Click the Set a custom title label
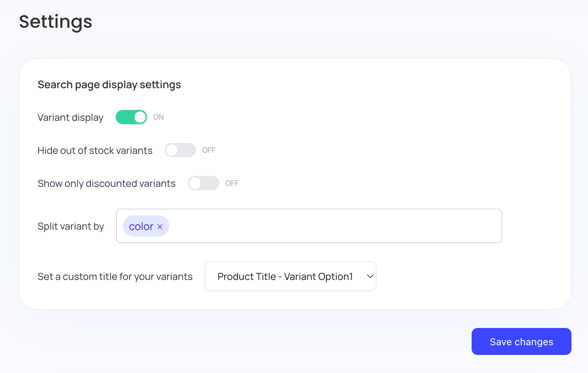The height and width of the screenshot is (373, 588). click(115, 276)
